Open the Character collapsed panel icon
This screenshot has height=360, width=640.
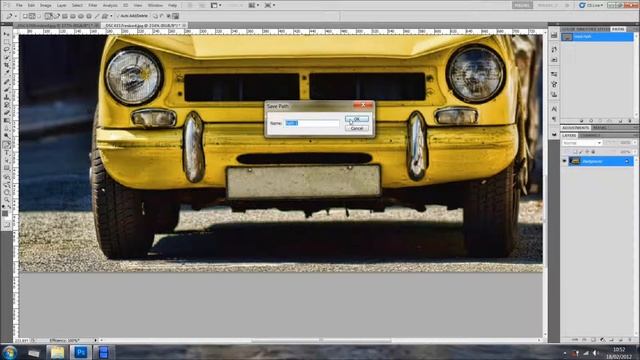554,109
